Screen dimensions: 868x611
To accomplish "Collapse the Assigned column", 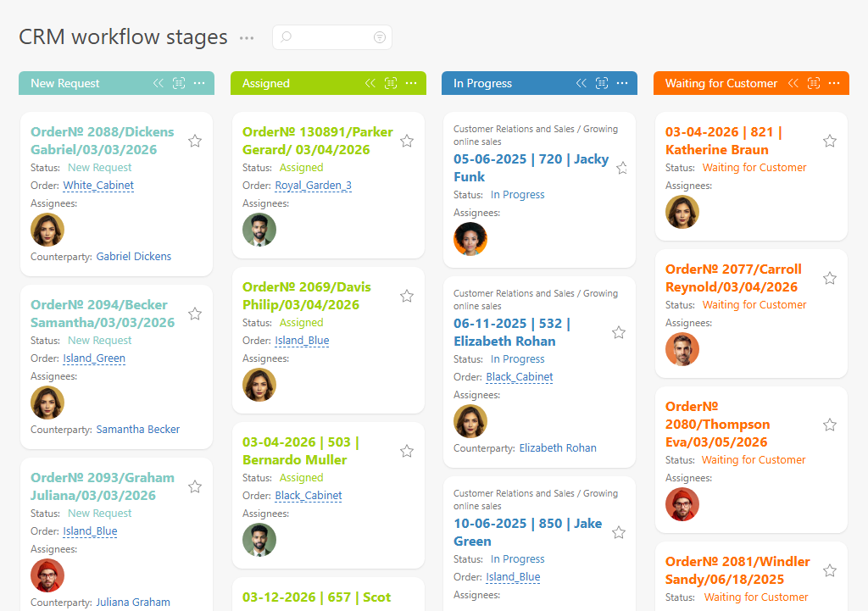I will pyautogui.click(x=370, y=83).
